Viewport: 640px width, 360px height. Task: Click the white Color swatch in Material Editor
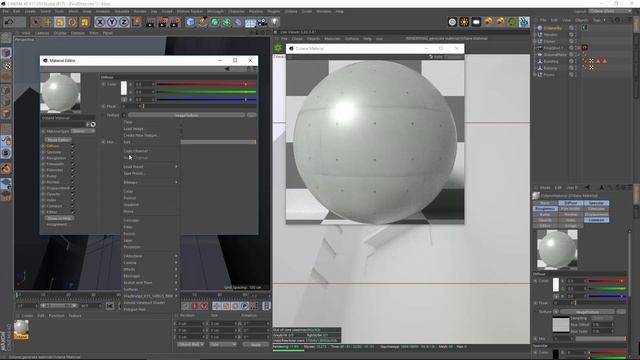[124, 88]
